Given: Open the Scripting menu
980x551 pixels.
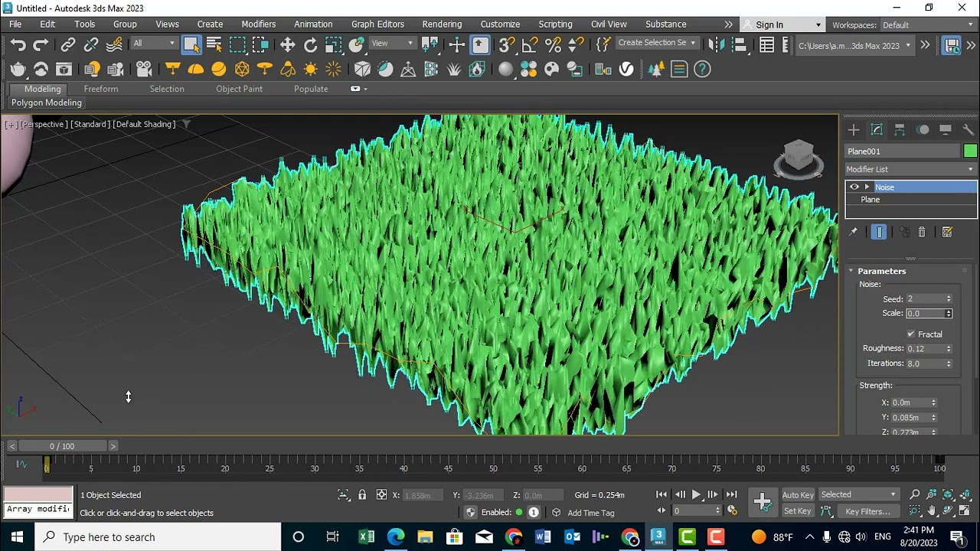Looking at the screenshot, I should click(555, 24).
